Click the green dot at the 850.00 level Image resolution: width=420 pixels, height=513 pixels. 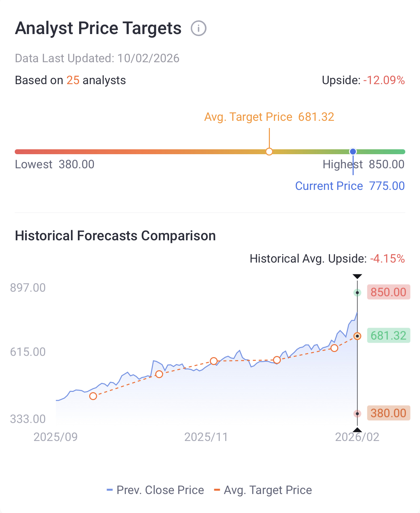click(x=358, y=293)
